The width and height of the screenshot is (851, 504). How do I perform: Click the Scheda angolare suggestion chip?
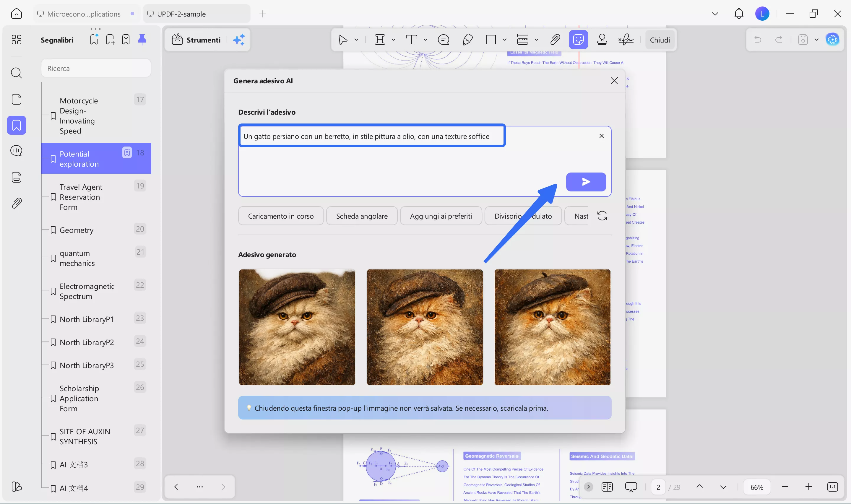tap(362, 216)
